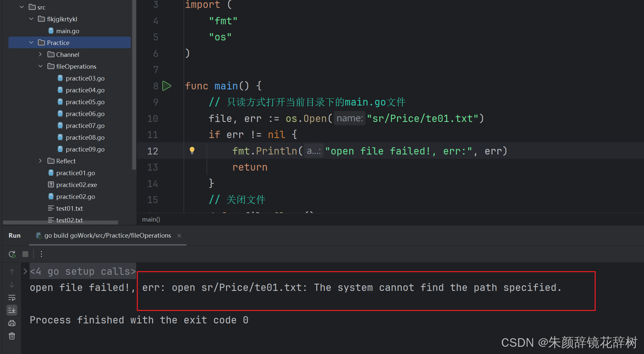Click the project tree vertical scrollbar

pyautogui.click(x=134, y=85)
